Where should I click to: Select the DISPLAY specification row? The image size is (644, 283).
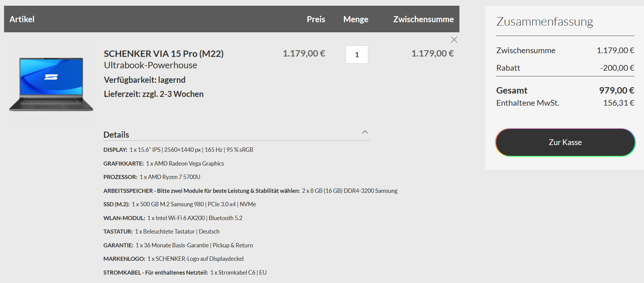click(x=178, y=149)
